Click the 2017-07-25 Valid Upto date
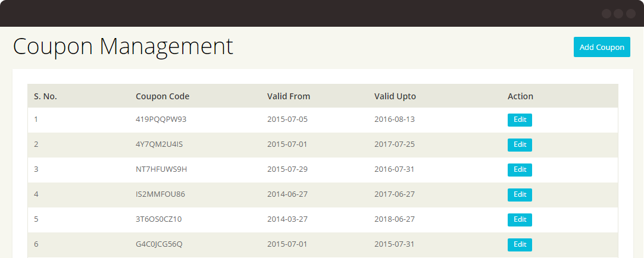This screenshot has height=258, width=644. point(395,144)
